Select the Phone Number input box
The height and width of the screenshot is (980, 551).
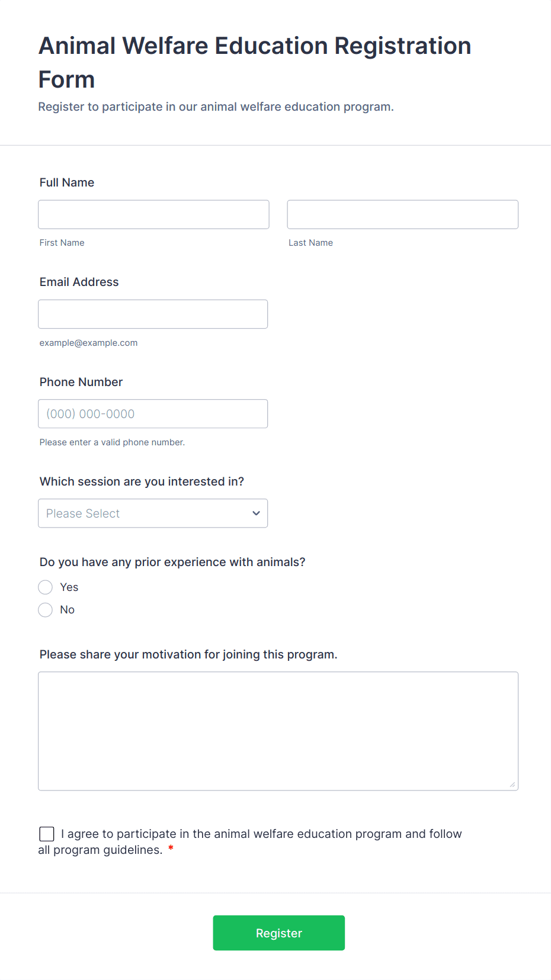point(153,414)
